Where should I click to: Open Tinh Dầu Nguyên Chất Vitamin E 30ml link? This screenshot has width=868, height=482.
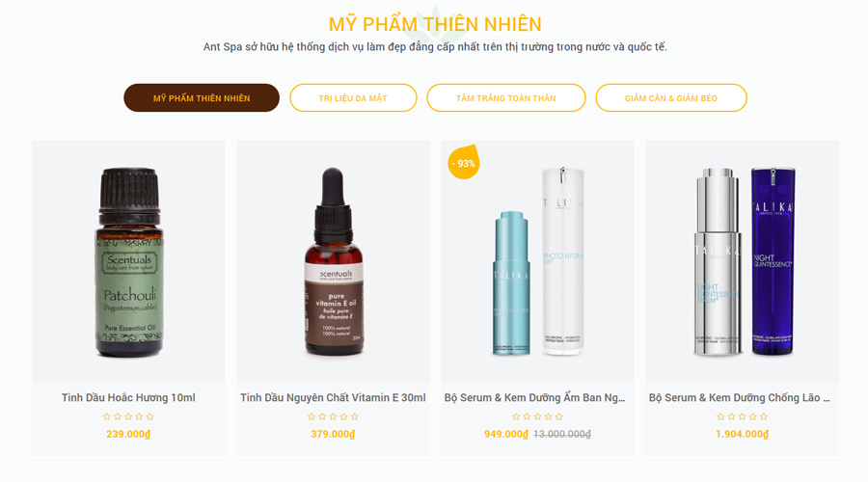click(x=334, y=397)
